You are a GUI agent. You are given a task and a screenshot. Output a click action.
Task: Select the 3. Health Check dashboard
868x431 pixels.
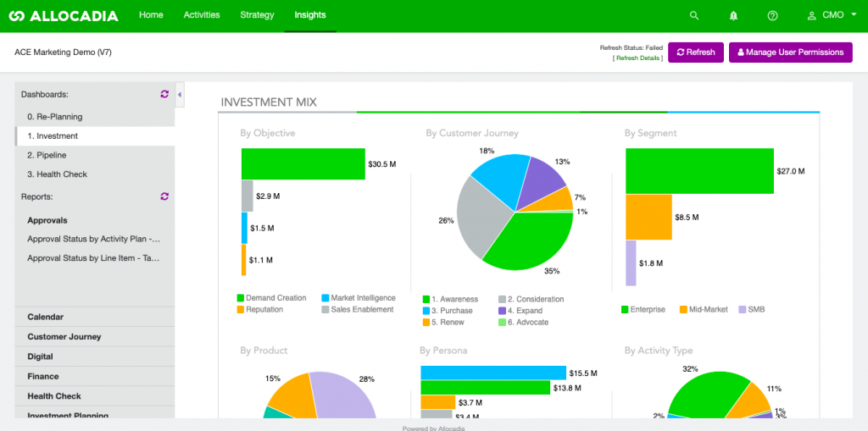coord(95,174)
